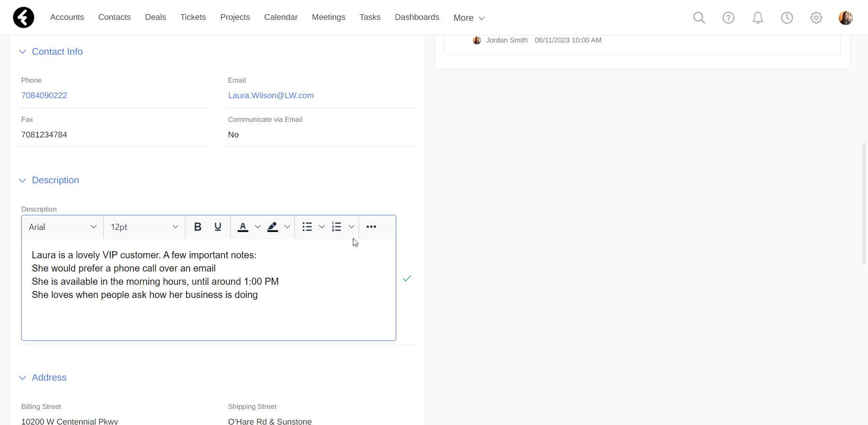Go to Deals module
Screen dimensions: 868x425
tap(155, 17)
